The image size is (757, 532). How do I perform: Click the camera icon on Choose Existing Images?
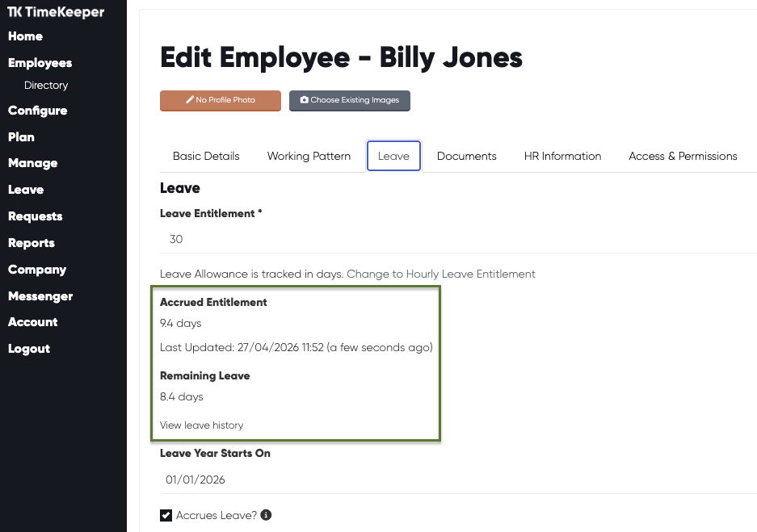(x=304, y=100)
